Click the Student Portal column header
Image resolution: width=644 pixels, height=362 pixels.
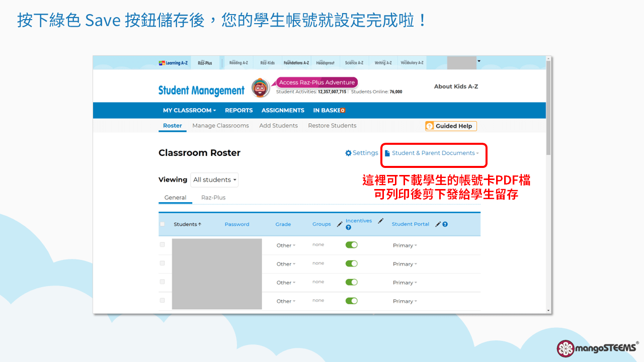tap(411, 224)
